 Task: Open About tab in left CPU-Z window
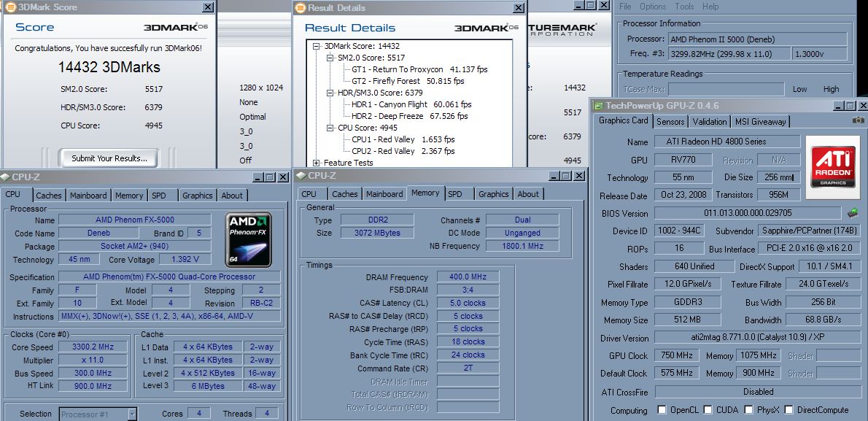click(232, 196)
